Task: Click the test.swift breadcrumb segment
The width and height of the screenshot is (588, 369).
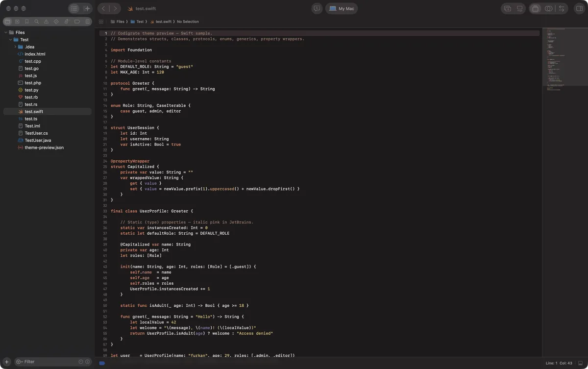Action: (x=161, y=22)
